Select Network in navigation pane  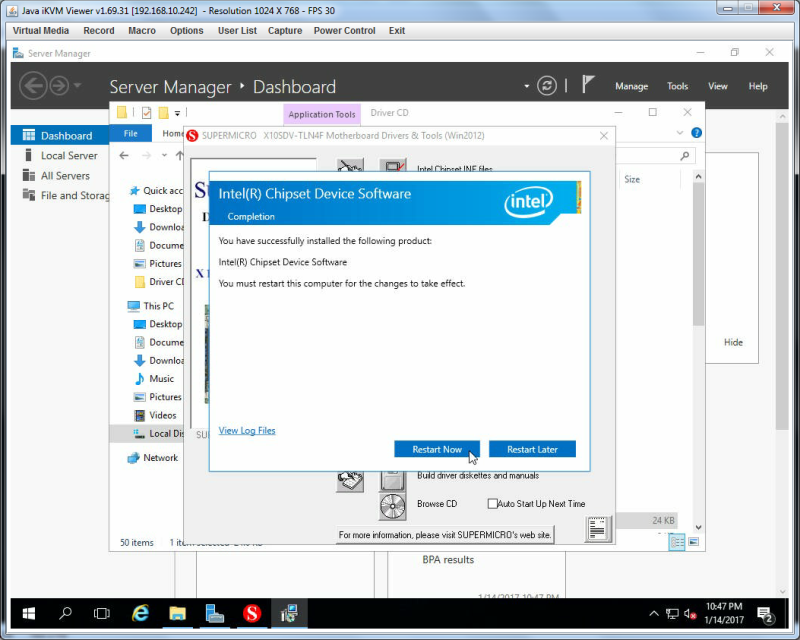point(153,457)
